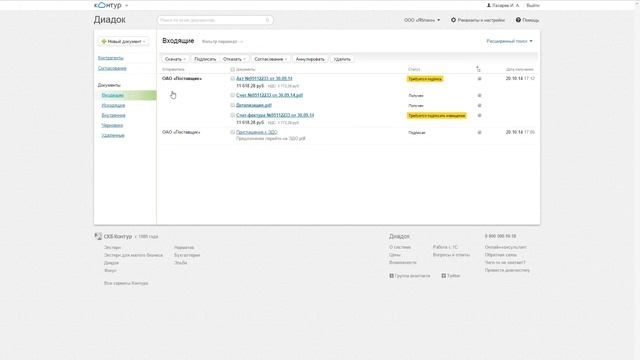Open the Онлайн-консультант footer link
Screen dimensions: 640x360
[506, 247]
